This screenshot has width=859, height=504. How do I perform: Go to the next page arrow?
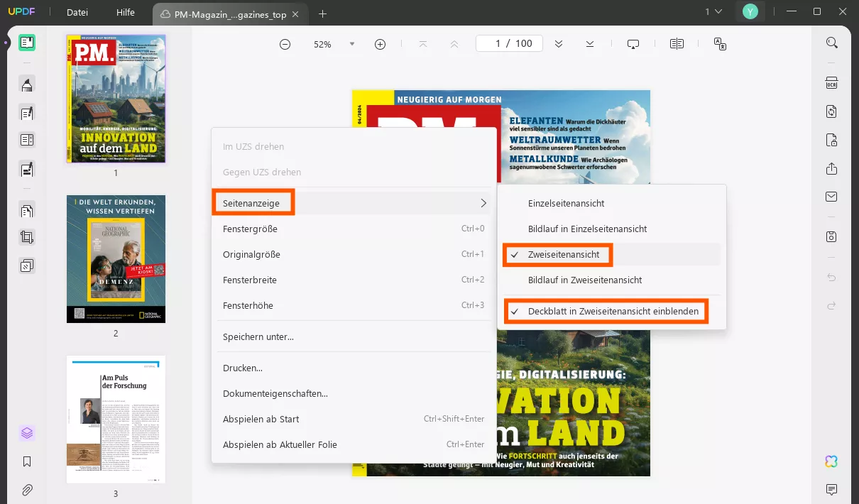coord(559,44)
